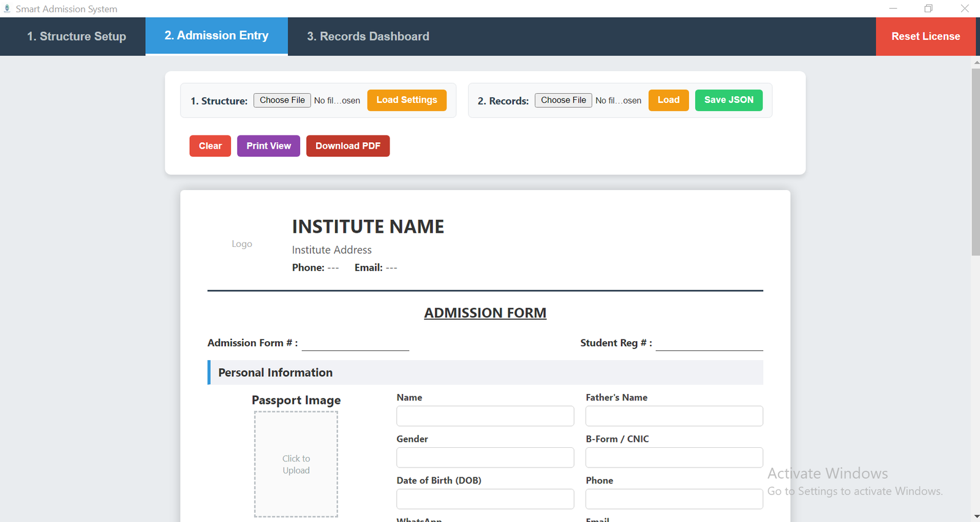Switch to Records Dashboard tab
This screenshot has height=522, width=980.
point(367,37)
